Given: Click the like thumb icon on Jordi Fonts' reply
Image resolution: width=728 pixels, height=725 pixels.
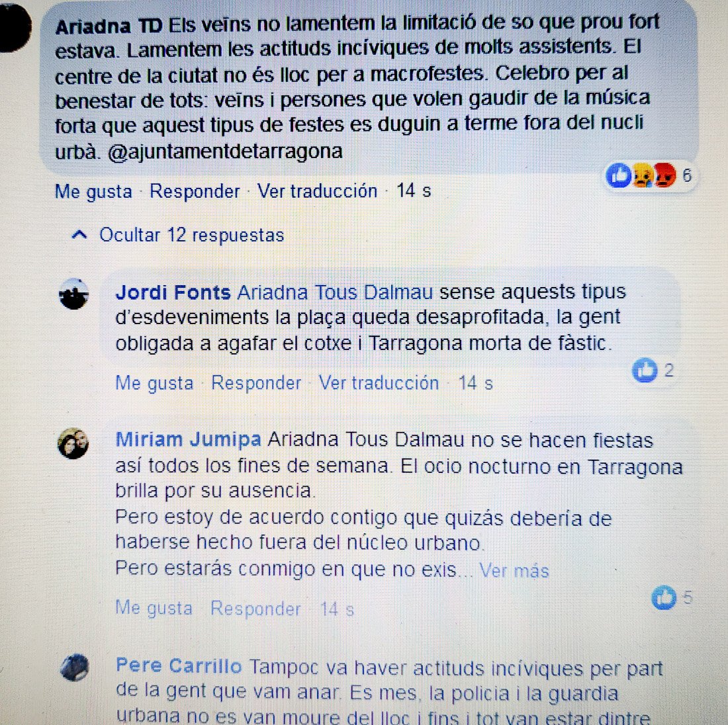Looking at the screenshot, I should 645,370.
